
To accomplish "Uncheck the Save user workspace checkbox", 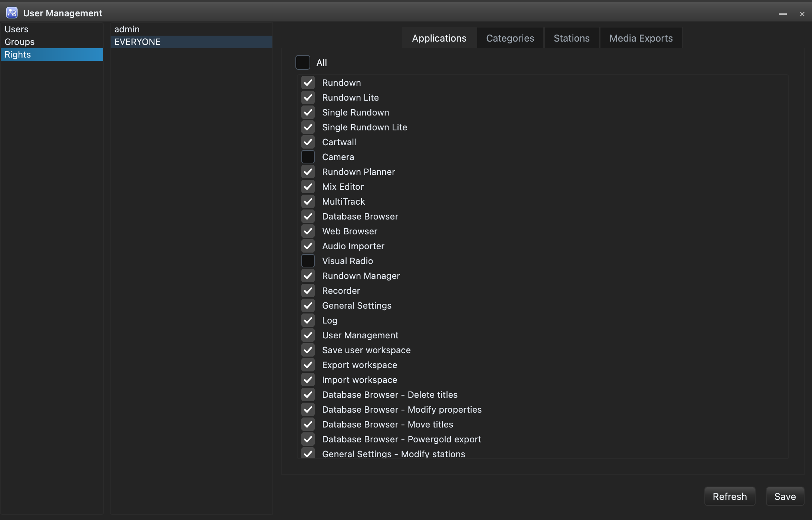I will [308, 350].
